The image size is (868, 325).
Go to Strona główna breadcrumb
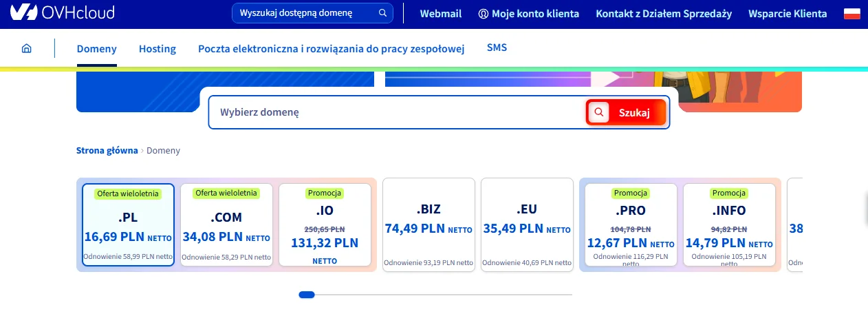107,150
